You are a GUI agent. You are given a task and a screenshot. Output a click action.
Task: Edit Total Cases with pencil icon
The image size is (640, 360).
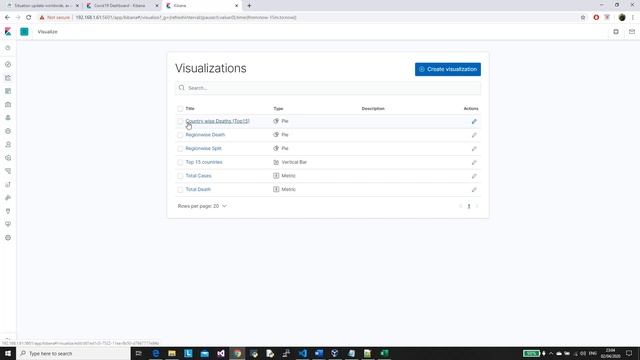[474, 176]
